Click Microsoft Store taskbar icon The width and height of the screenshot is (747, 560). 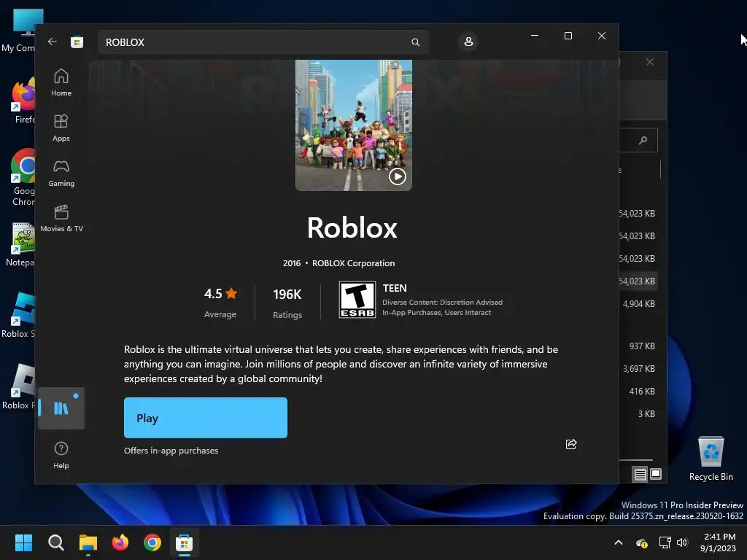click(x=185, y=542)
